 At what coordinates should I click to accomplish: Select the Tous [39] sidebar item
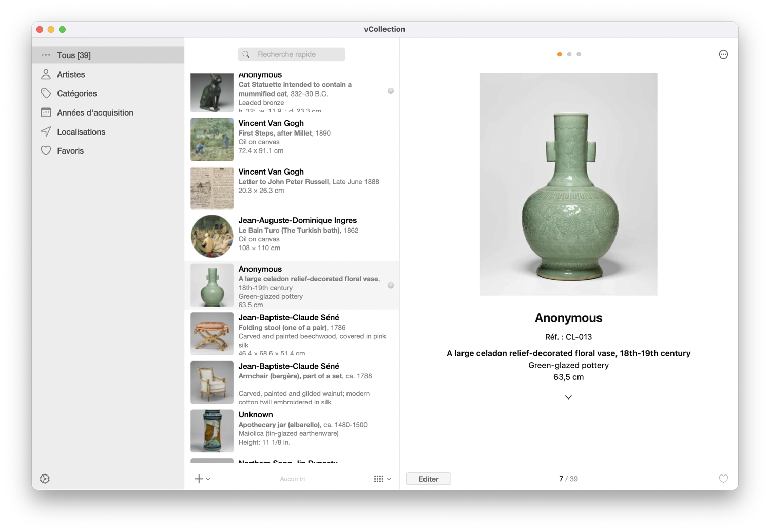point(108,55)
